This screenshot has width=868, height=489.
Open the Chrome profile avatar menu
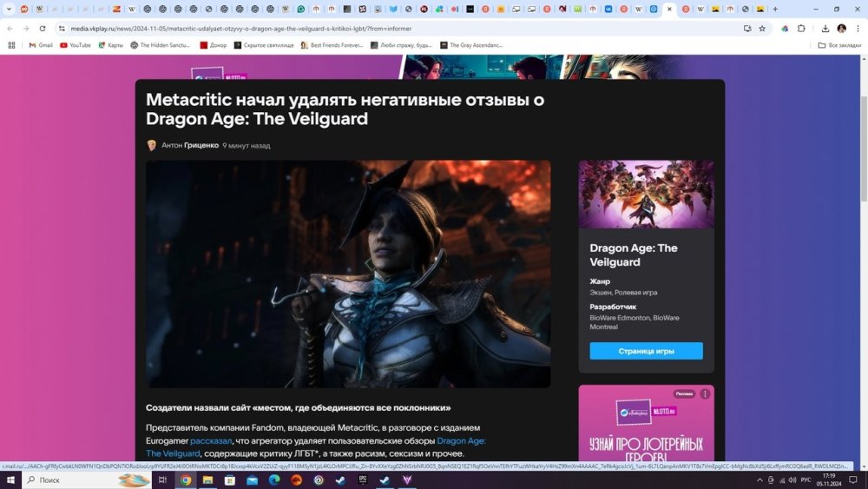841,28
